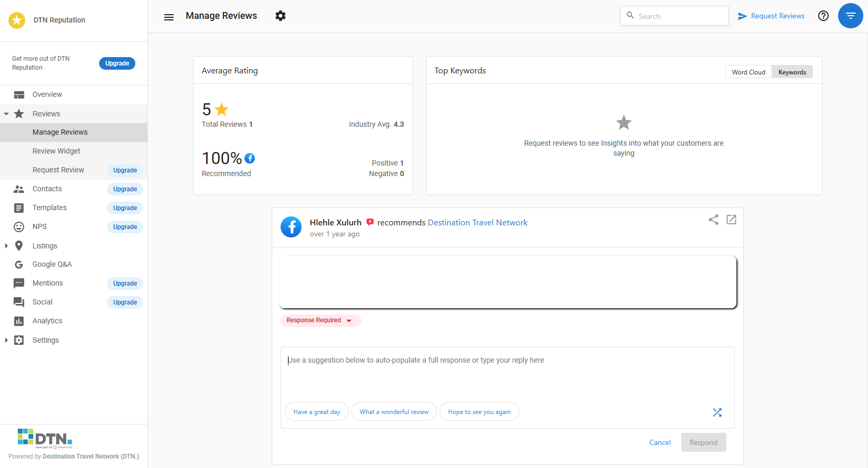Click the yellow star beside rating 5
The width and height of the screenshot is (868, 468).
coord(222,110)
